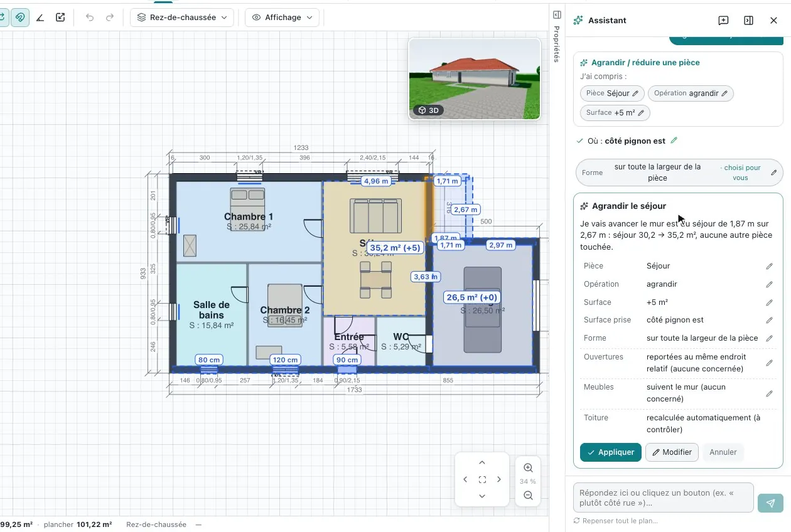Click the 26,5 m² (+0) area badge
Image resolution: width=791 pixels, height=532 pixels.
tap(471, 297)
